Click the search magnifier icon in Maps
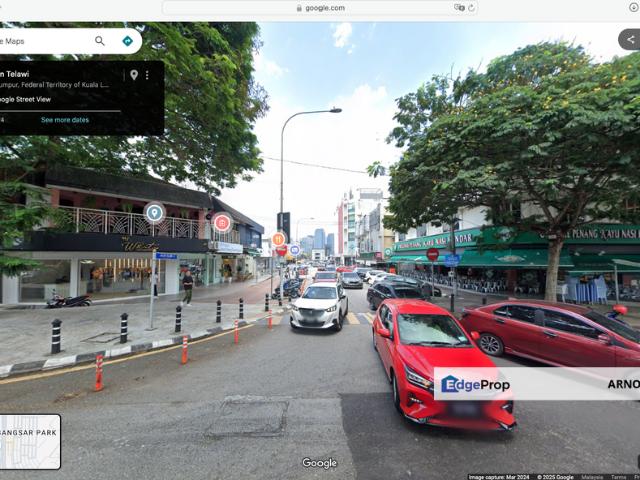The image size is (640, 480). pyautogui.click(x=100, y=41)
